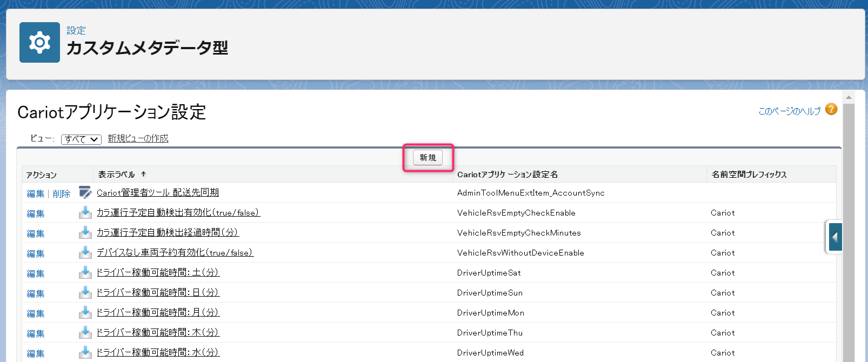868x362 pixels.
Task: Click the download icon beside ドライバー稼働可能時間: 木(分)
Action: [x=85, y=332]
